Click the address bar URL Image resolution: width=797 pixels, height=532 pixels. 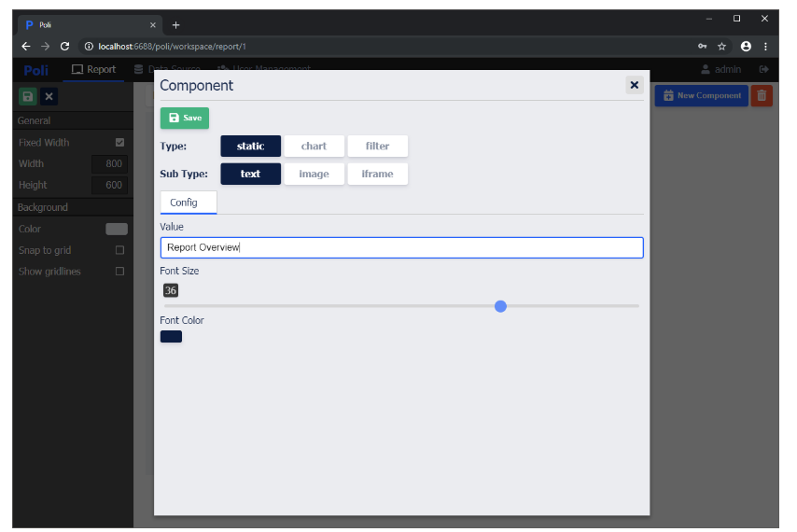tap(172, 47)
